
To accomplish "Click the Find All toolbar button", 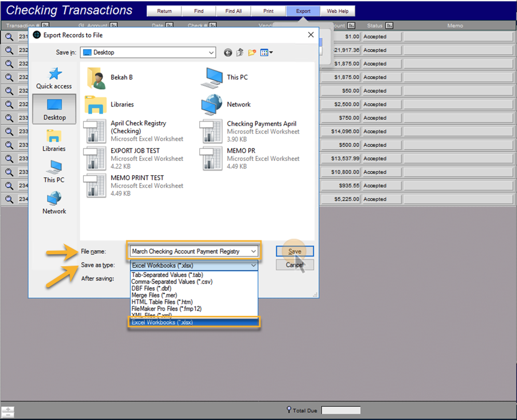I will [233, 11].
